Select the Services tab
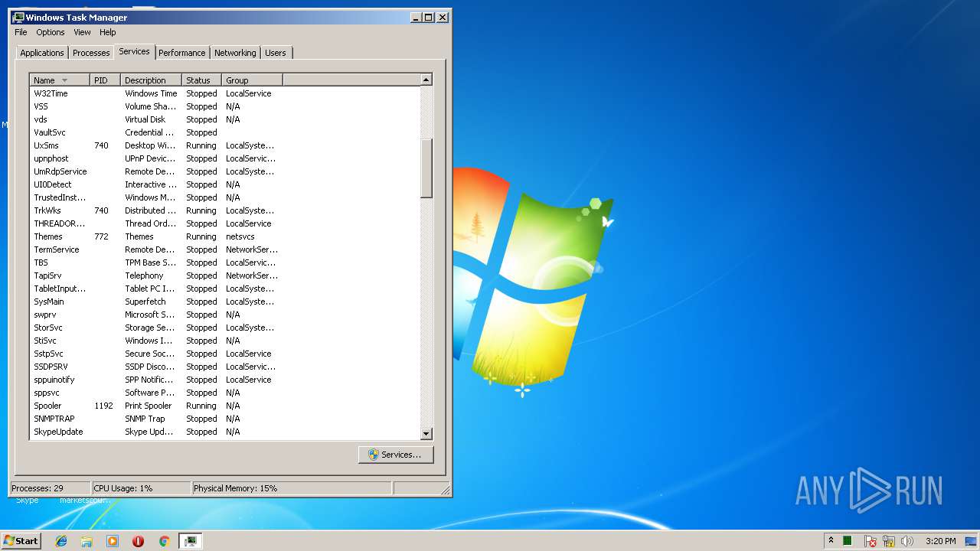 pos(134,51)
